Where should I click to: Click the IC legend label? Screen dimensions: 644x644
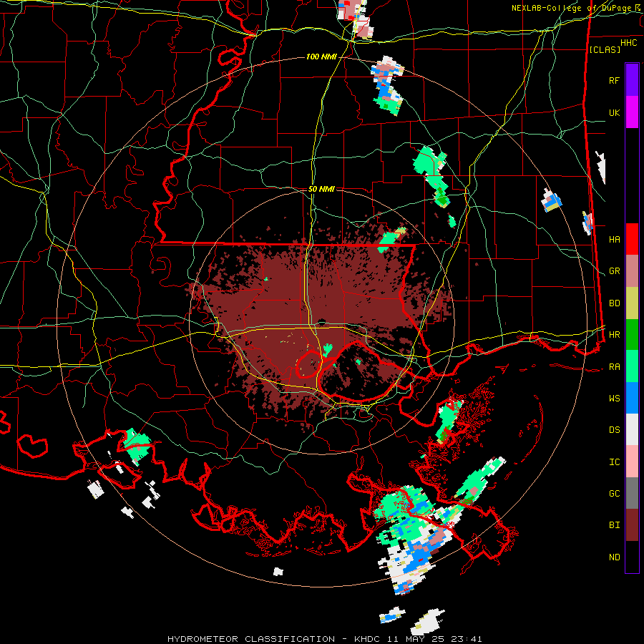coord(614,462)
